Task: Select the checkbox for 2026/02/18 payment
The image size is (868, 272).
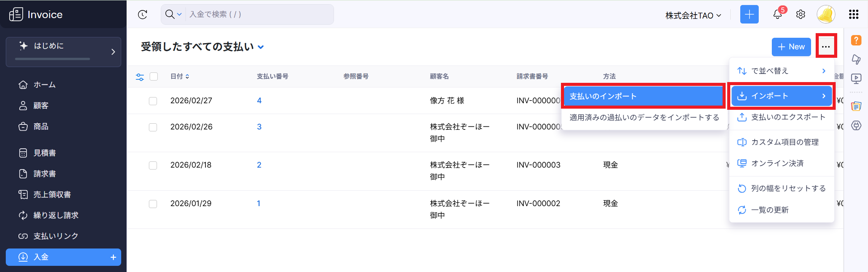Action: pos(153,165)
